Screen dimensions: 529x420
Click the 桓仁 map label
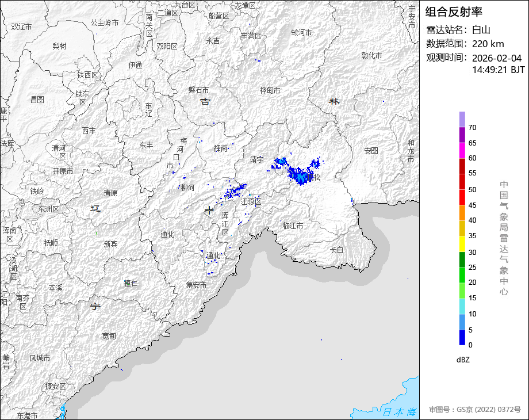(x=131, y=283)
